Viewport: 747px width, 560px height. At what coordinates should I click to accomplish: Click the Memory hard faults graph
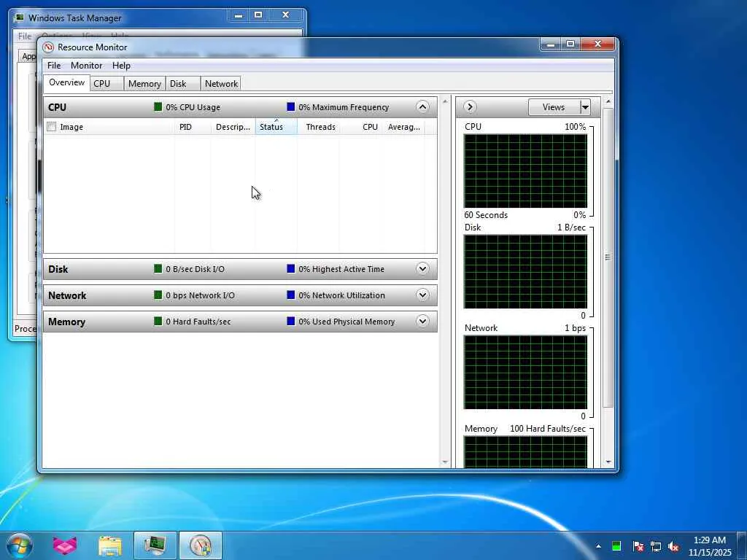[x=525, y=452]
